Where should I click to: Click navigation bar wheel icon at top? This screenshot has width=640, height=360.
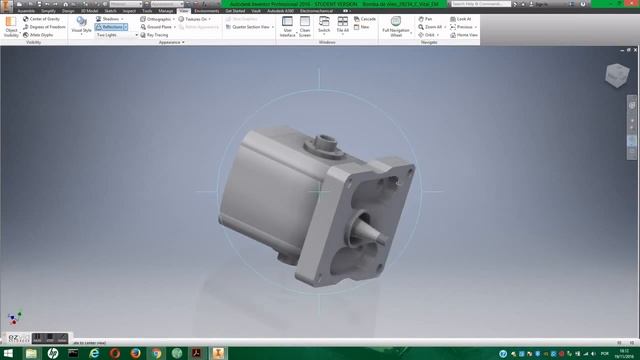click(632, 105)
